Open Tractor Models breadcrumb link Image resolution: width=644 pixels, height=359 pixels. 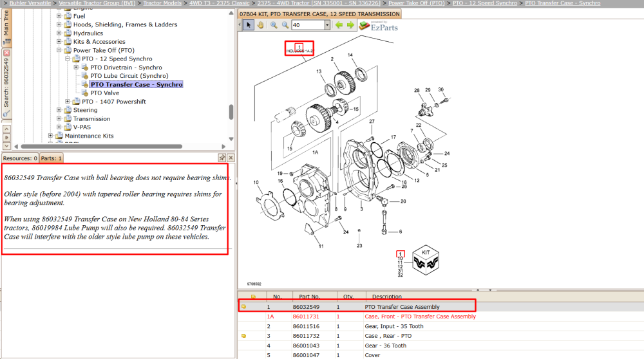click(162, 3)
